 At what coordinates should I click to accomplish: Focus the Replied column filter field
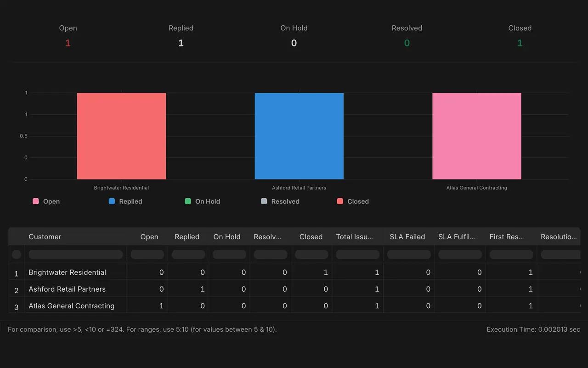(x=188, y=254)
